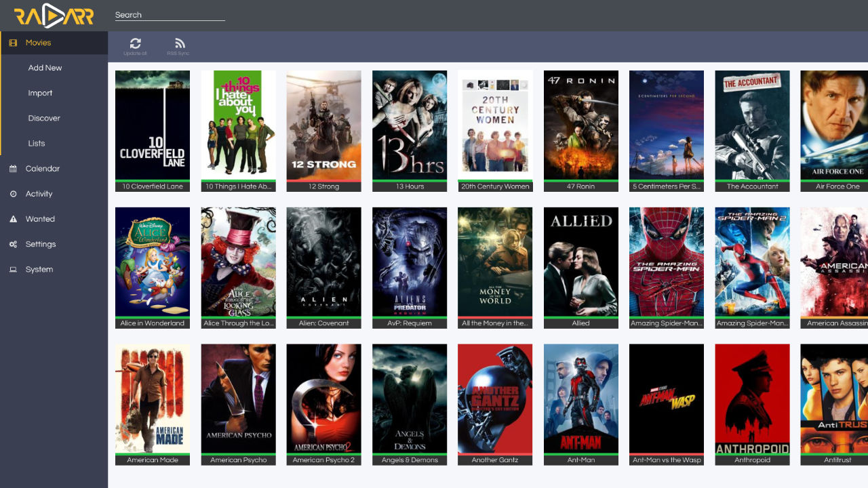Select the 47 Ronin movie poster
This screenshot has width=868, height=488.
tap(580, 125)
